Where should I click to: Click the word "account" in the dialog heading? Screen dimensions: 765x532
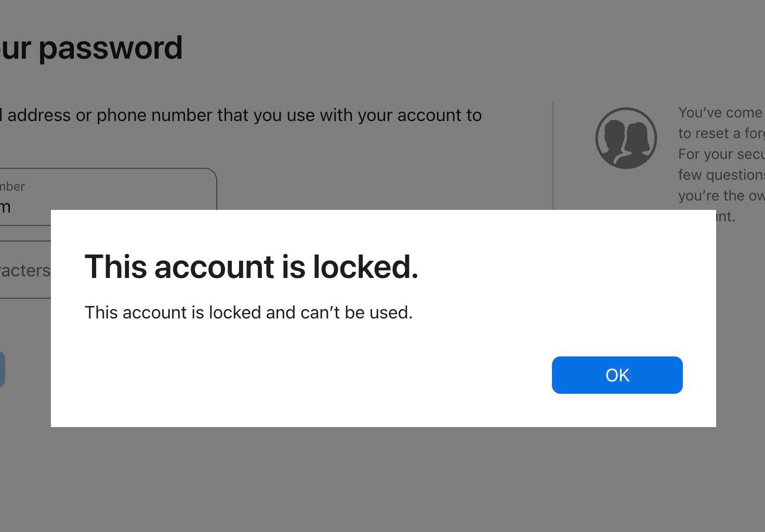coord(215,267)
